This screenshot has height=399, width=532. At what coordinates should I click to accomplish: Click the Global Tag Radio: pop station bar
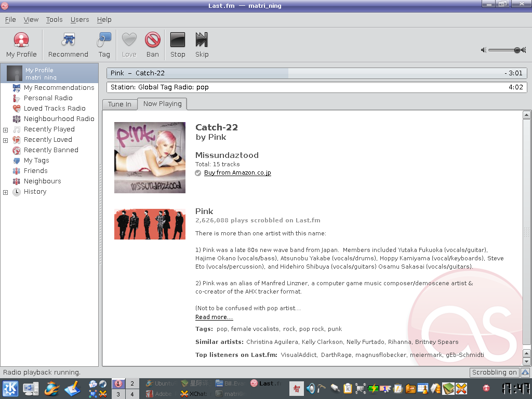(x=316, y=87)
